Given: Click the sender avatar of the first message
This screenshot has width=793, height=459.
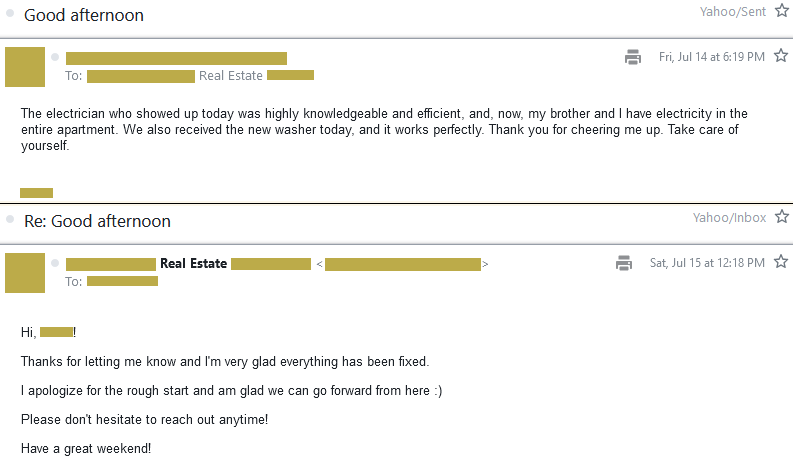Looking at the screenshot, I should click(x=25, y=66).
